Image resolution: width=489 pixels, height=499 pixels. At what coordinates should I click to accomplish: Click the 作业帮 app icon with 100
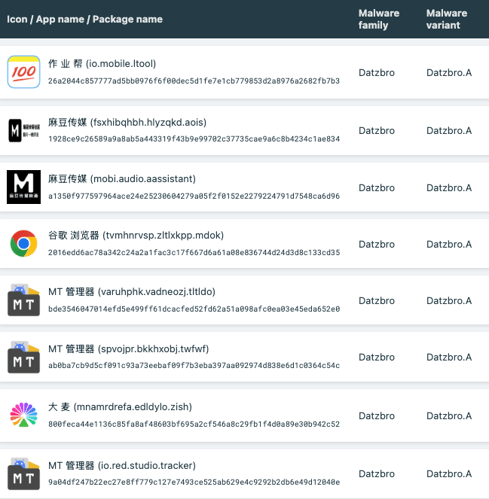point(24,72)
